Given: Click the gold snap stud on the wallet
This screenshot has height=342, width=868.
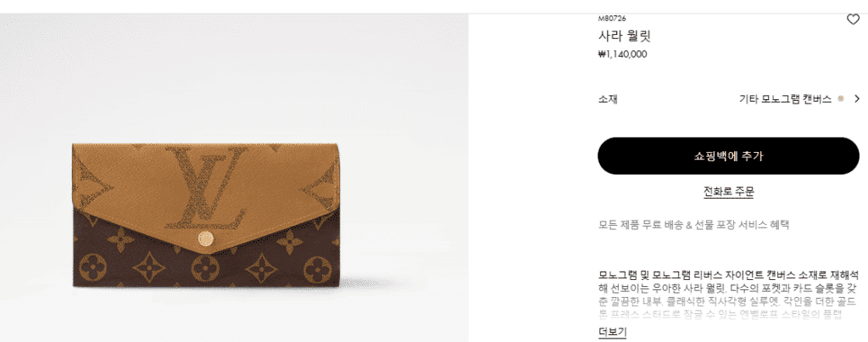Looking at the screenshot, I should click(x=206, y=238).
